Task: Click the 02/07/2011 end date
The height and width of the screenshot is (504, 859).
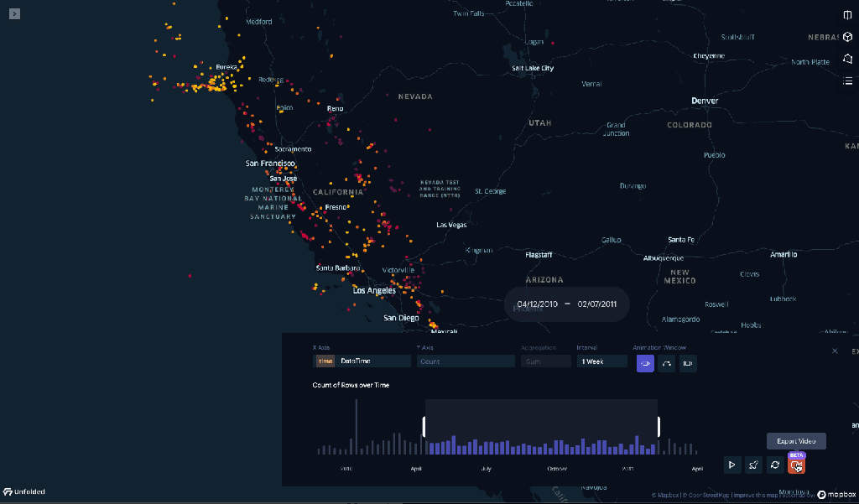Action: tap(597, 304)
